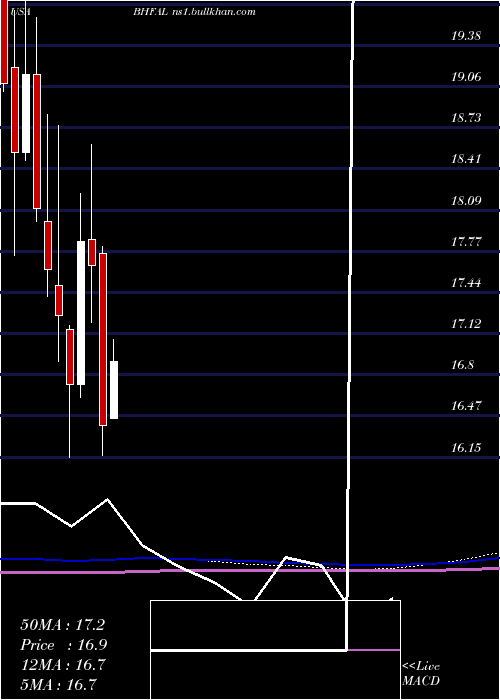Click the Price : 16.9 readout
Screen dimensions: 500x700
(63, 645)
